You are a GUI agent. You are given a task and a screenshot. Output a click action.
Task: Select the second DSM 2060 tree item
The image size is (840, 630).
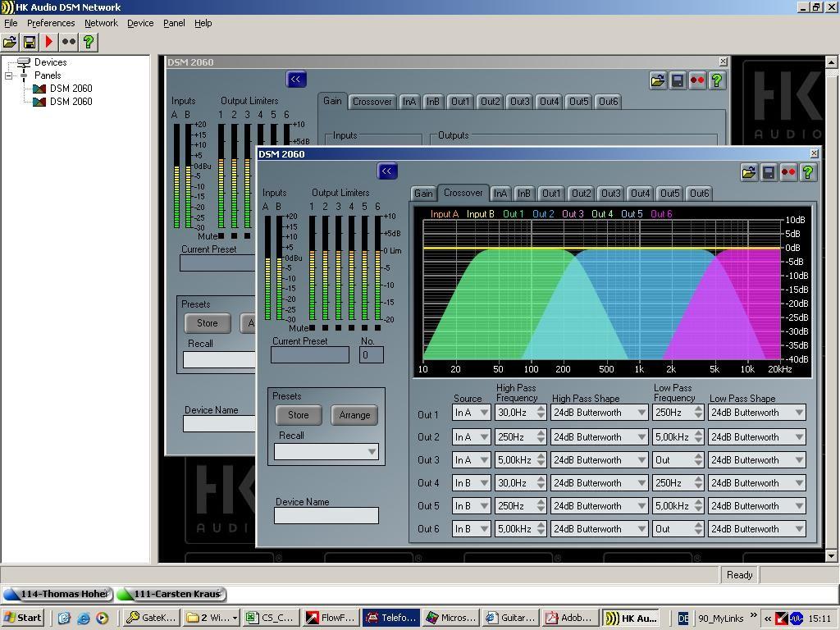pyautogui.click(x=71, y=102)
